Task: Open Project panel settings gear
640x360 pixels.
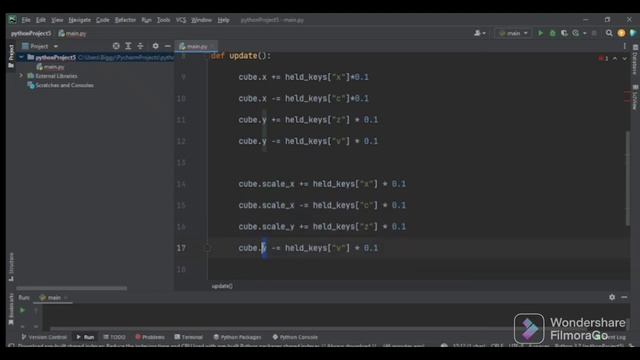Action: point(156,46)
